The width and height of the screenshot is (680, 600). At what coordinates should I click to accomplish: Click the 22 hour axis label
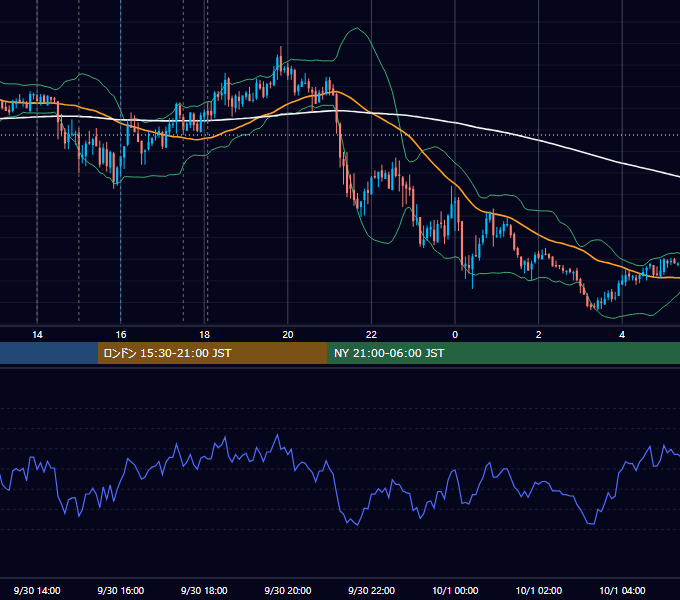pos(371,335)
